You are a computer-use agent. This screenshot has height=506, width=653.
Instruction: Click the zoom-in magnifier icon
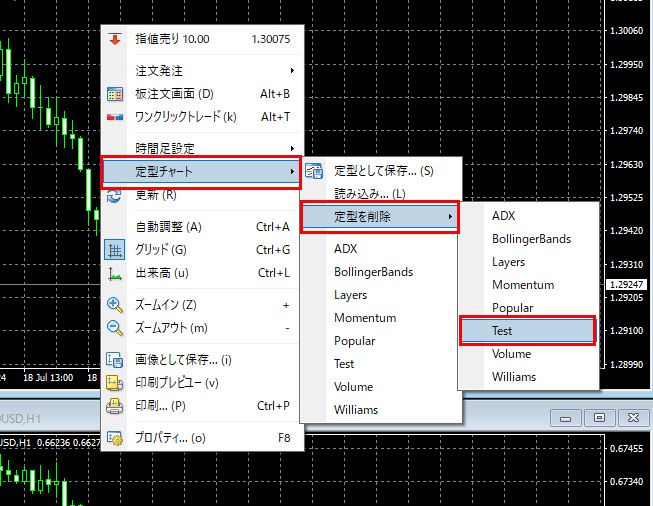click(115, 305)
